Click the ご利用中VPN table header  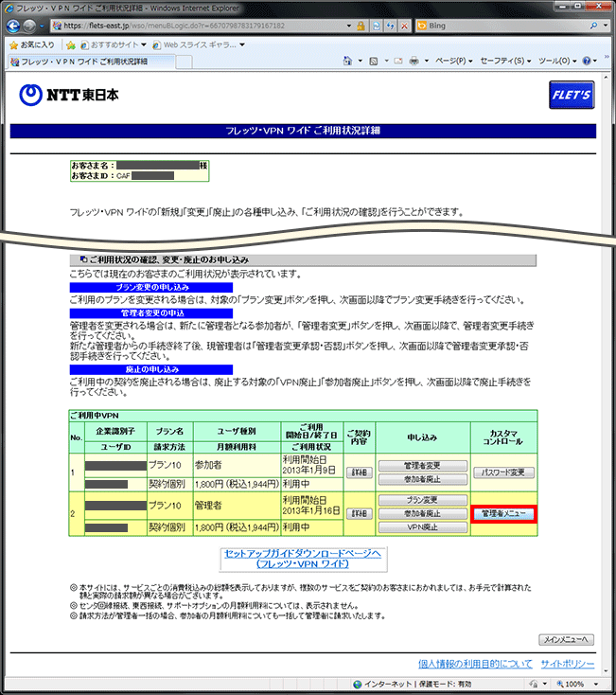click(x=303, y=416)
